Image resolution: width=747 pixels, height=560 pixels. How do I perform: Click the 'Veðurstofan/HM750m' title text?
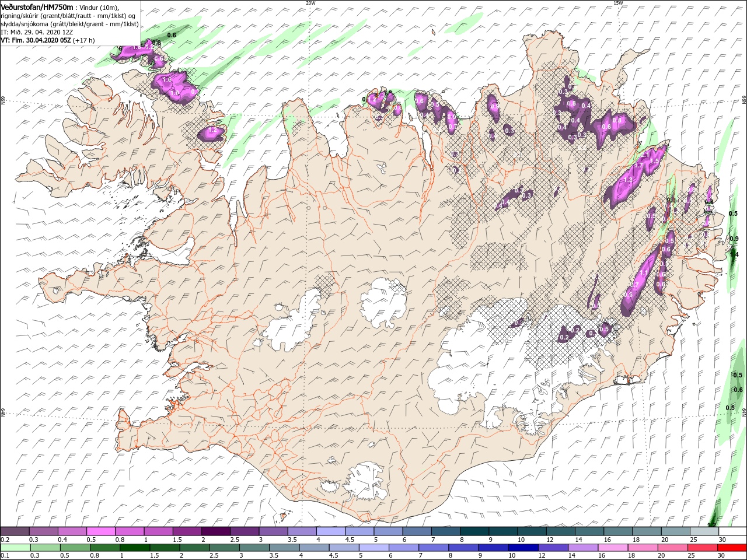[37, 6]
